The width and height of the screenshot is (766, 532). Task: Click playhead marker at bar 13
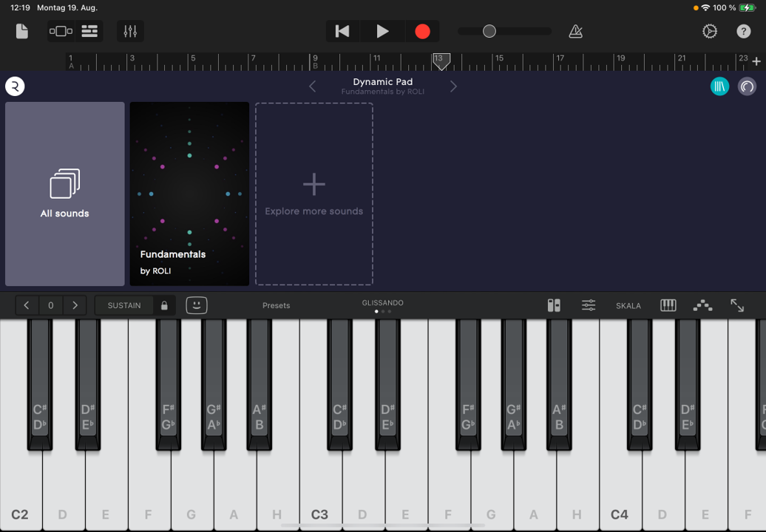point(441,61)
